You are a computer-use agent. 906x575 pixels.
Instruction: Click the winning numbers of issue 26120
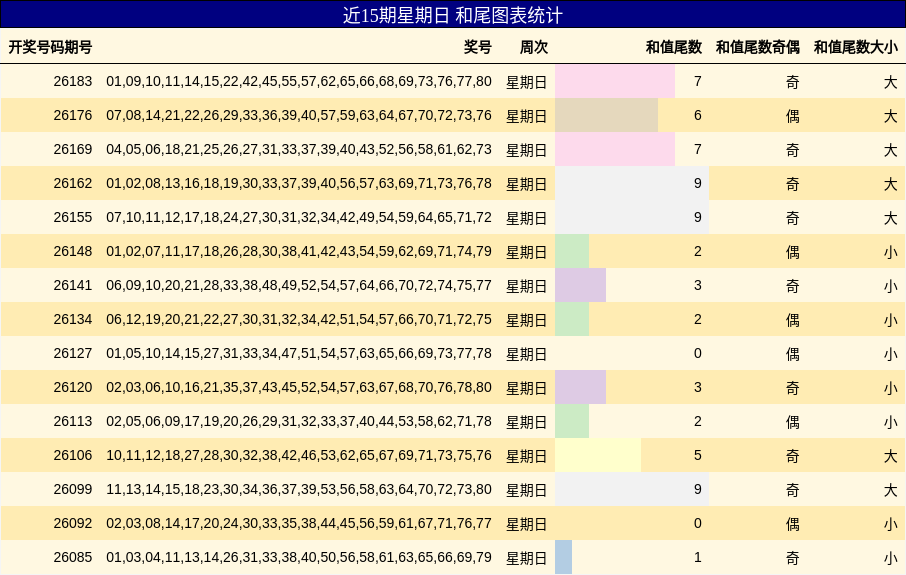(x=299, y=388)
